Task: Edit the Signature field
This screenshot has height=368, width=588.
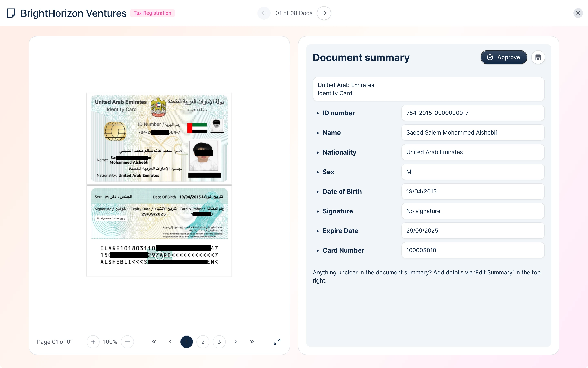Action: pyautogui.click(x=473, y=211)
